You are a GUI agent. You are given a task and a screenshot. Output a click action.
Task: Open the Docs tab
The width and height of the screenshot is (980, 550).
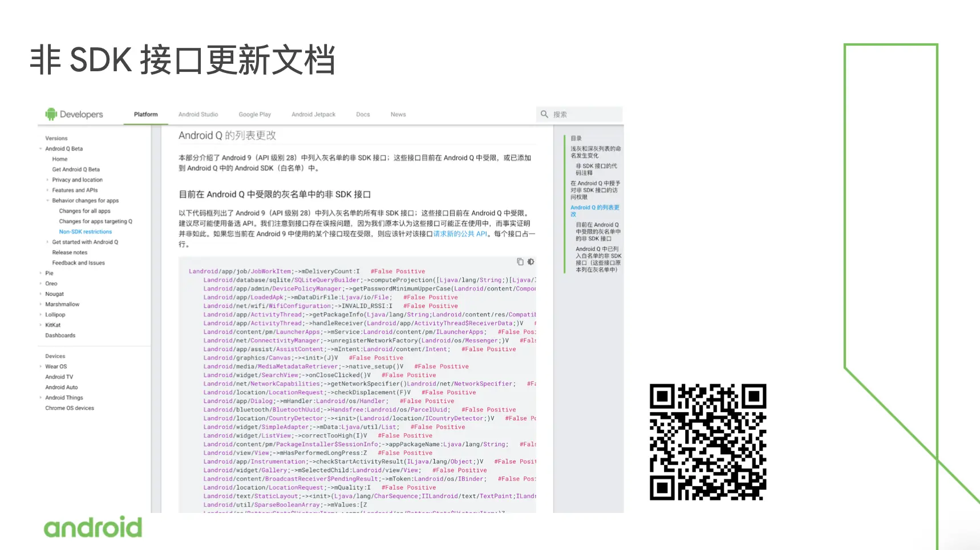(x=363, y=115)
